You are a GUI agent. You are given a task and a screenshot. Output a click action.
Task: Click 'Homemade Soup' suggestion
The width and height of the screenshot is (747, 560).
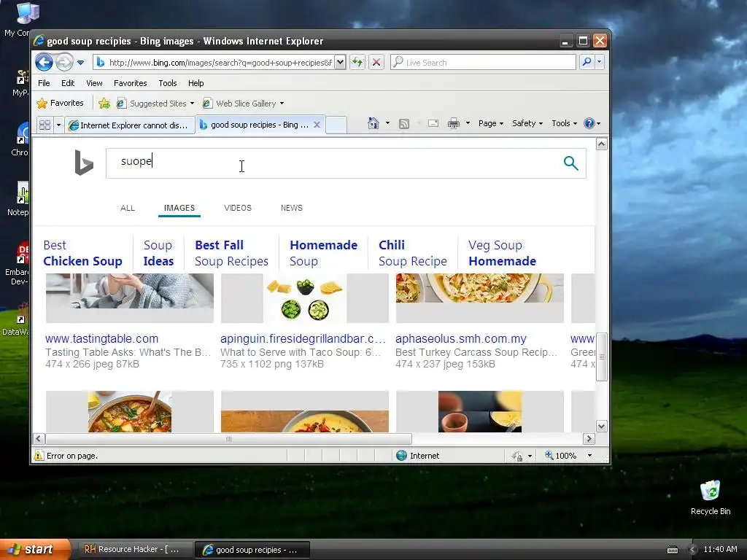[x=323, y=253]
